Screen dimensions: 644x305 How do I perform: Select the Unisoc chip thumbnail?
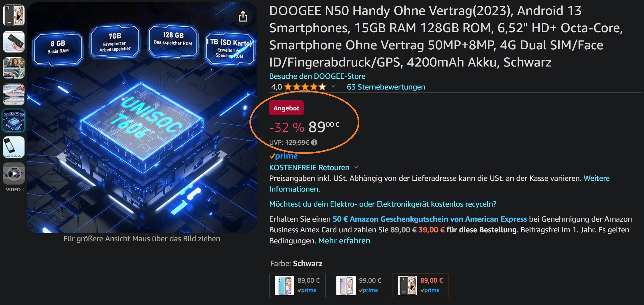(14, 121)
